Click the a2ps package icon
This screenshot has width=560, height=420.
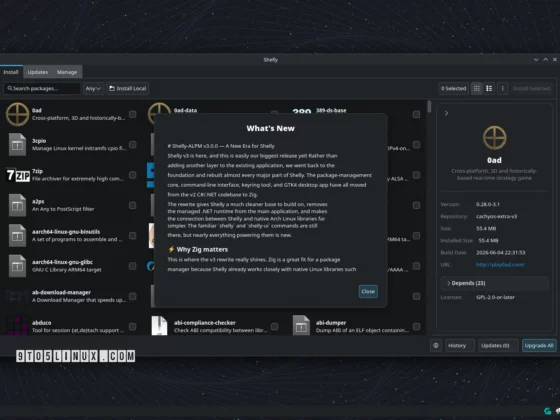[17, 205]
